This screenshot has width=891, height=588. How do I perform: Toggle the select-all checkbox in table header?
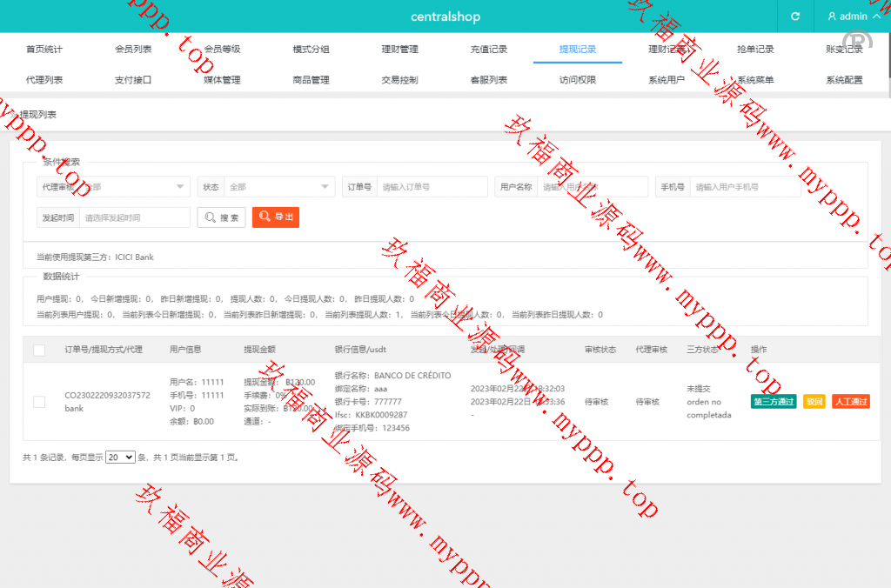pyautogui.click(x=39, y=350)
